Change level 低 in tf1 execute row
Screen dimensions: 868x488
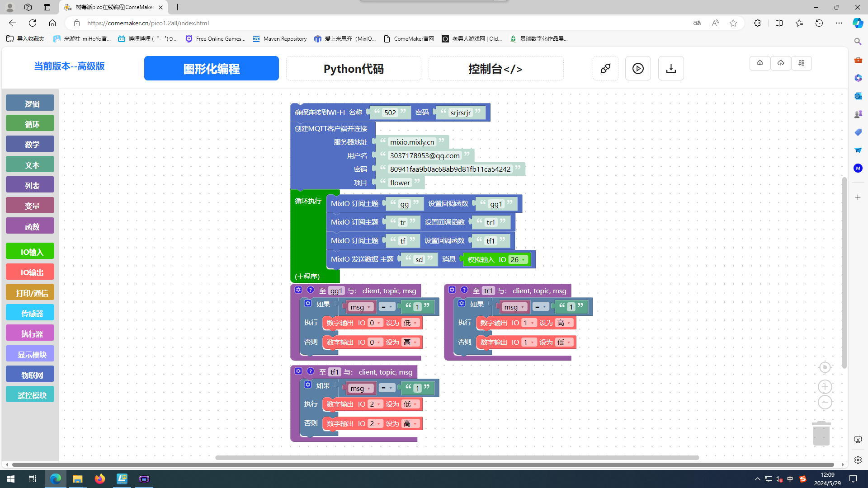point(410,404)
